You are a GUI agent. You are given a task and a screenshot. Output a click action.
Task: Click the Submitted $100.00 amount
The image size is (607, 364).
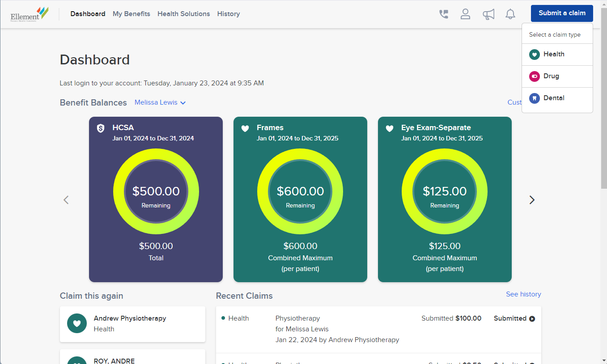(x=451, y=318)
